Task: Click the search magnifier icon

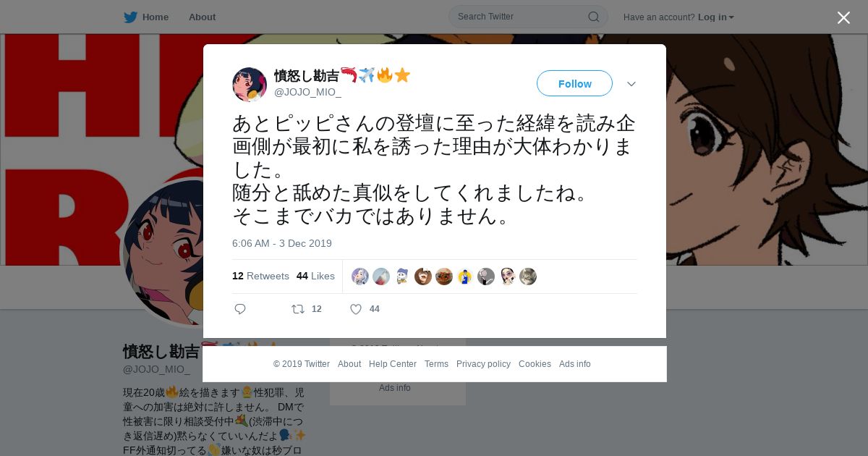Action: click(x=593, y=17)
